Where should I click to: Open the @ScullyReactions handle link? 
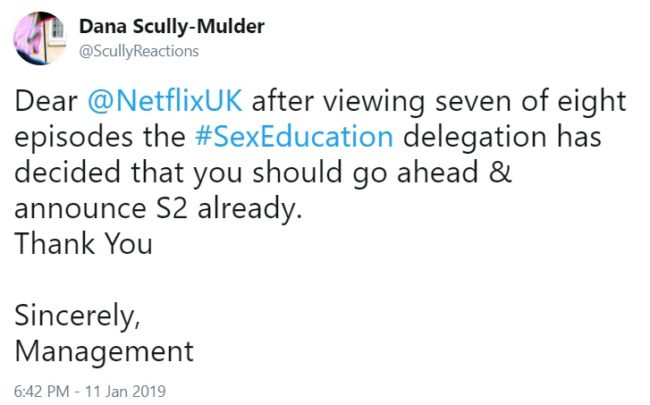coord(138,51)
